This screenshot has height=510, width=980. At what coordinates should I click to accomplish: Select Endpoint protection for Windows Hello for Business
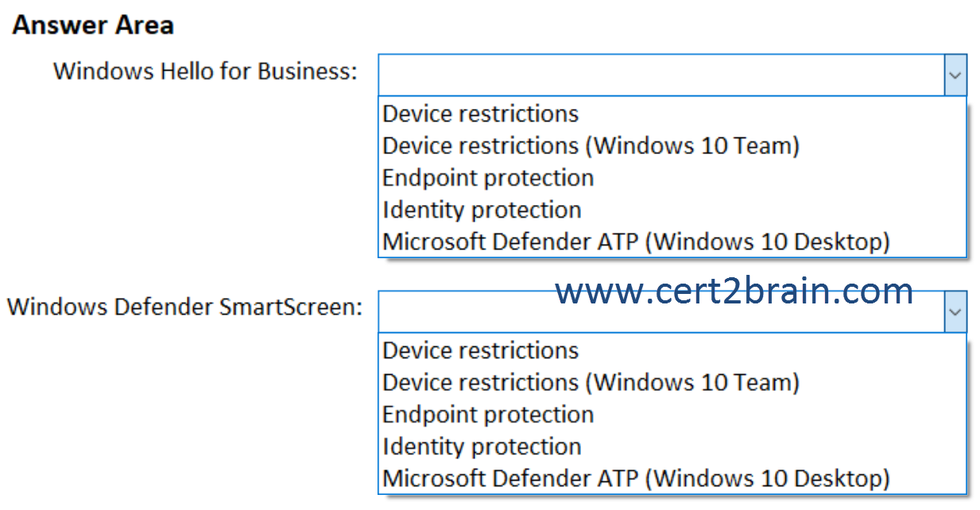click(x=488, y=177)
